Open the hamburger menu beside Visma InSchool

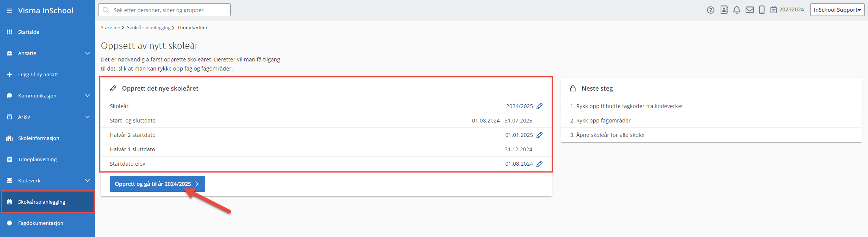pyautogui.click(x=9, y=11)
